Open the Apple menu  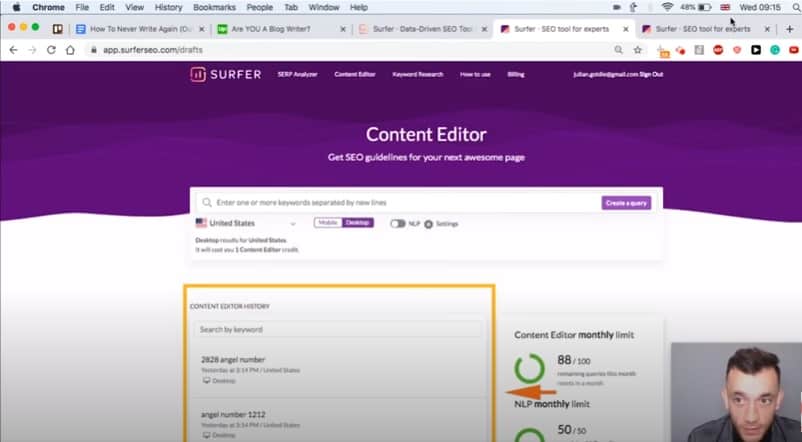[16, 7]
